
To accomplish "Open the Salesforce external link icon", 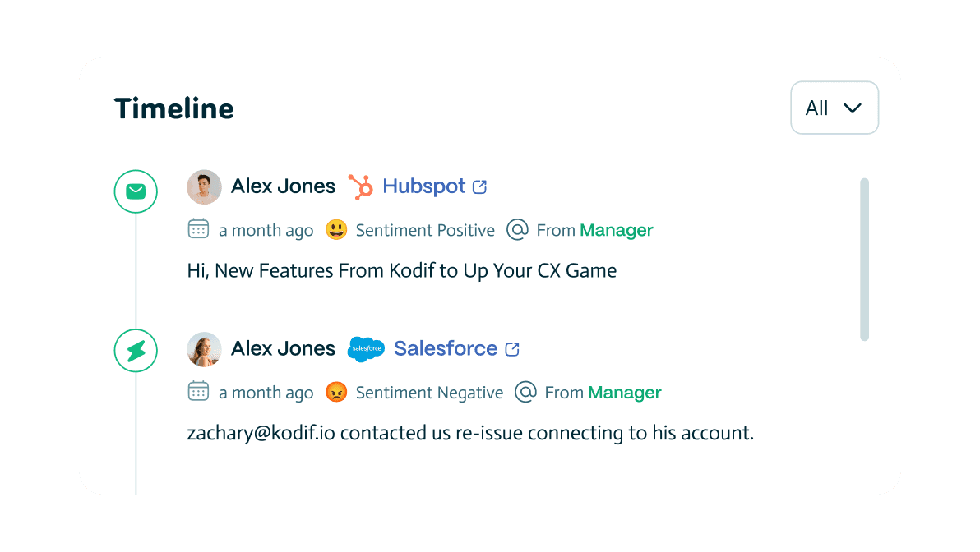I will 512,349.
